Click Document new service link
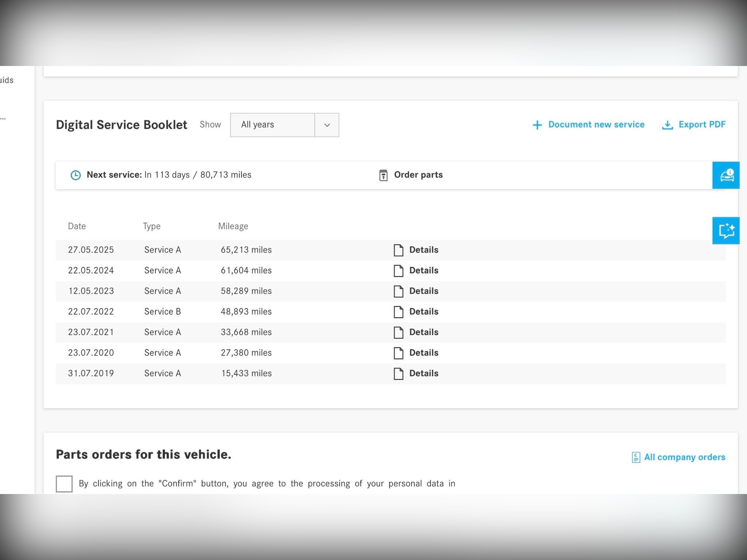The width and height of the screenshot is (747, 560). point(596,125)
